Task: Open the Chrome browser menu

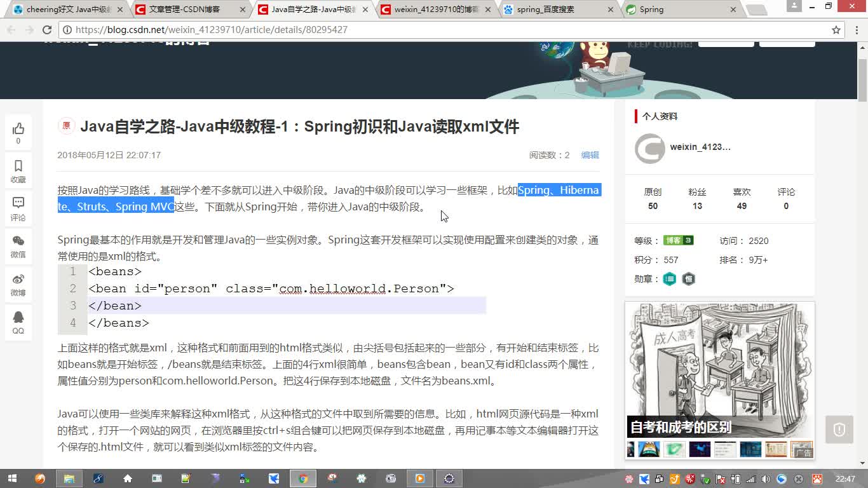Action: 855,30
